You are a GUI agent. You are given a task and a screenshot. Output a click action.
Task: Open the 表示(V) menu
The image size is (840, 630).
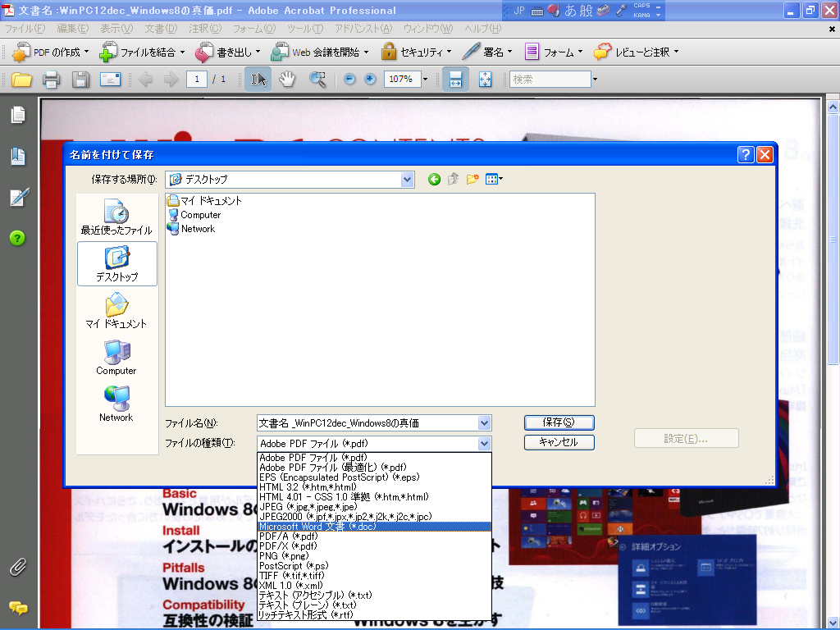(x=116, y=29)
